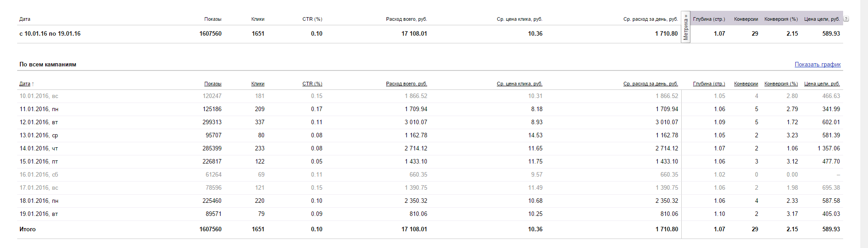Select the 12.01.2016 date row cell
The width and height of the screenshot is (868, 248).
pos(38,122)
